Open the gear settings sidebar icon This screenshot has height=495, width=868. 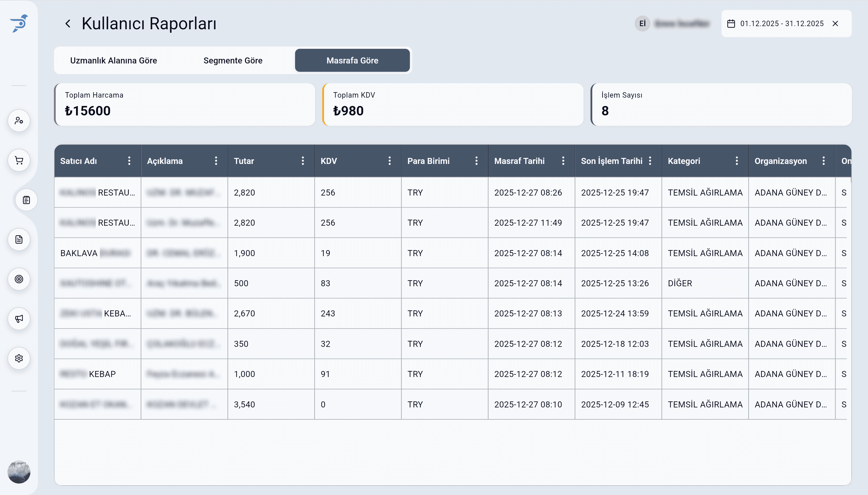(x=19, y=358)
